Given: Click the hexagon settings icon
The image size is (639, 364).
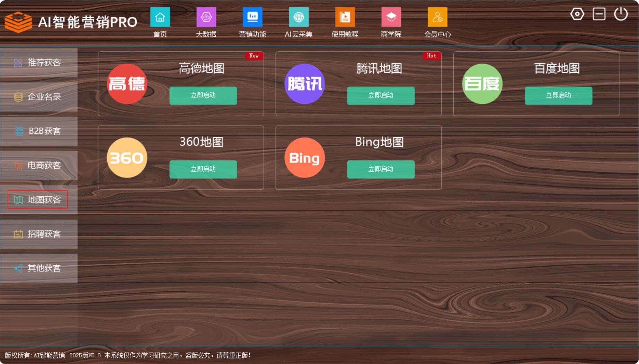Looking at the screenshot, I should tap(577, 14).
